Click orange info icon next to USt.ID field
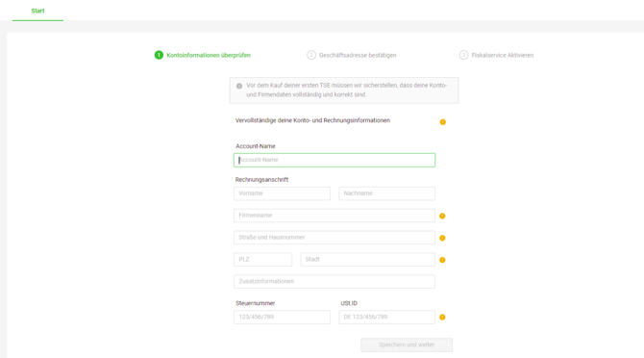This screenshot has height=358, width=644. [x=442, y=317]
